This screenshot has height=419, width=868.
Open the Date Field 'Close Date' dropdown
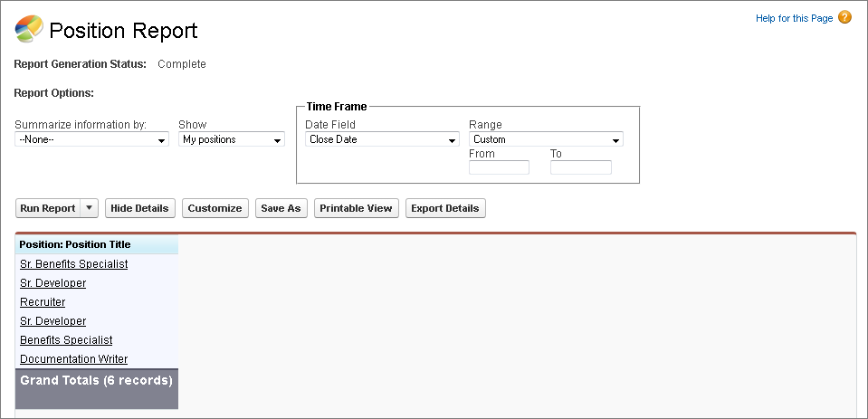382,139
